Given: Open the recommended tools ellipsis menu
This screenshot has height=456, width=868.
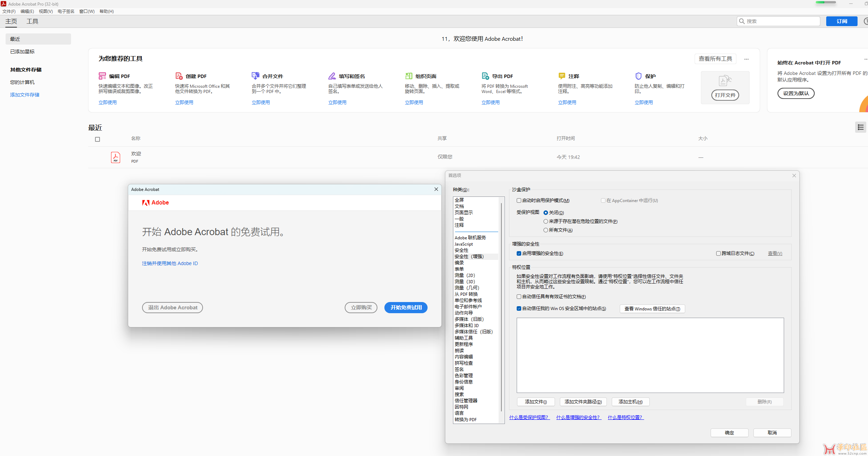Looking at the screenshot, I should (x=746, y=59).
